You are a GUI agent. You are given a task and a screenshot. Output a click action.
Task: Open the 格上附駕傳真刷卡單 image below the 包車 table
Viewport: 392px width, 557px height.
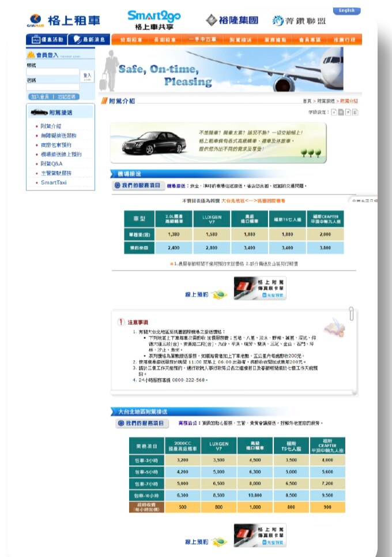(259, 535)
